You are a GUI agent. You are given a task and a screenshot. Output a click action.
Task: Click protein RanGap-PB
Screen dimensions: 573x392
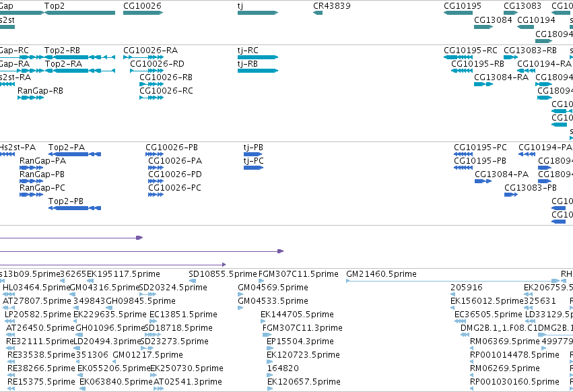[x=42, y=174]
